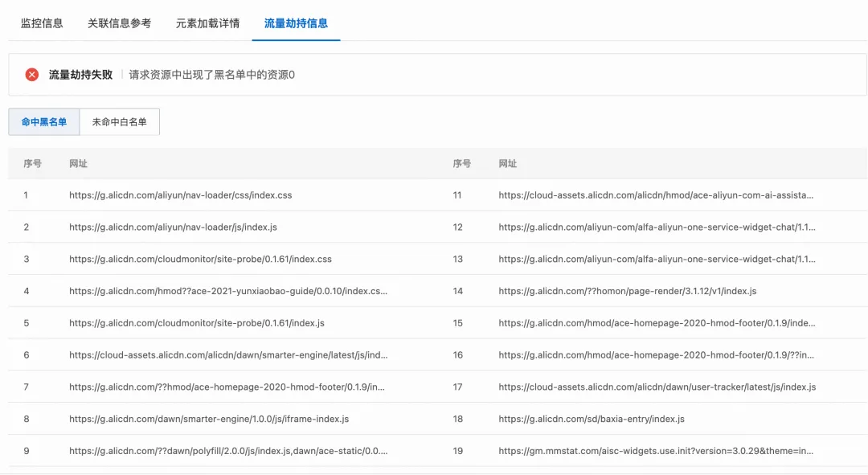Image resolution: width=868 pixels, height=475 pixels.
Task: Click the nav-loader/css/index.css URL
Action: click(181, 195)
